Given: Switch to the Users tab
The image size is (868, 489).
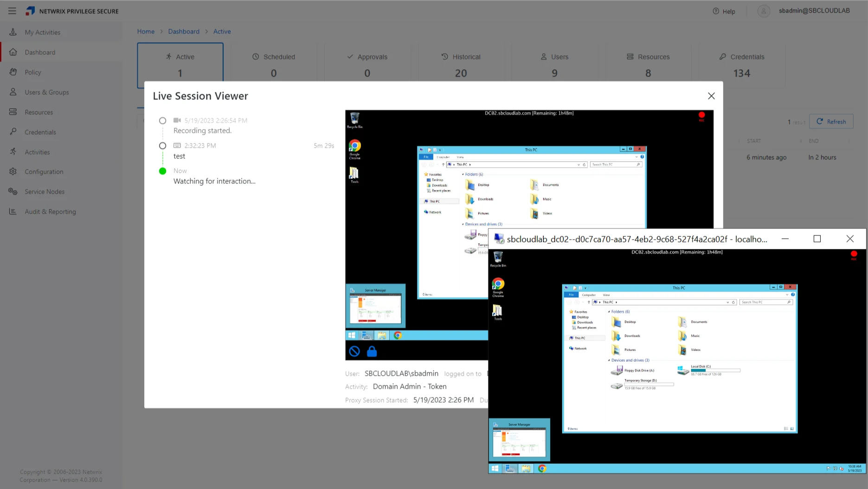Looking at the screenshot, I should click(x=554, y=65).
